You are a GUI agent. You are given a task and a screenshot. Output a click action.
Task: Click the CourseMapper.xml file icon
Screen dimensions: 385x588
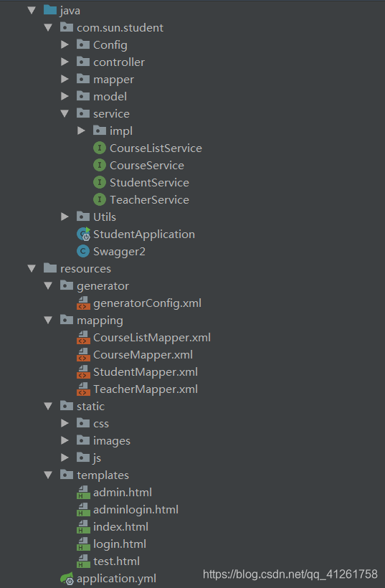click(83, 355)
